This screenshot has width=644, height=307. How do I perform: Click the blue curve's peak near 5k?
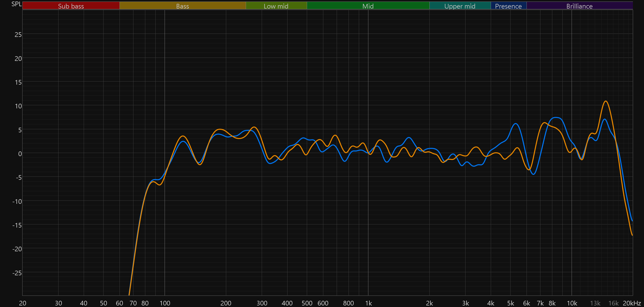(x=516, y=124)
